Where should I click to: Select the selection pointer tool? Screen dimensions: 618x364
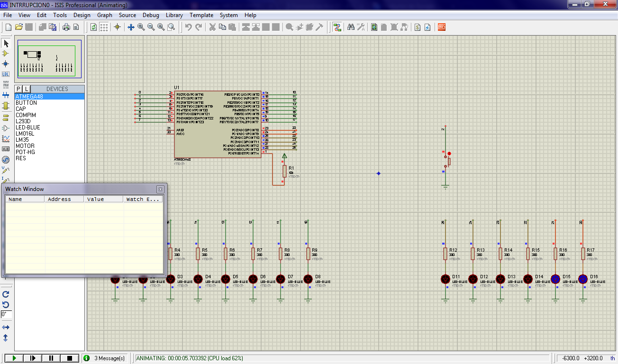[x=6, y=43]
